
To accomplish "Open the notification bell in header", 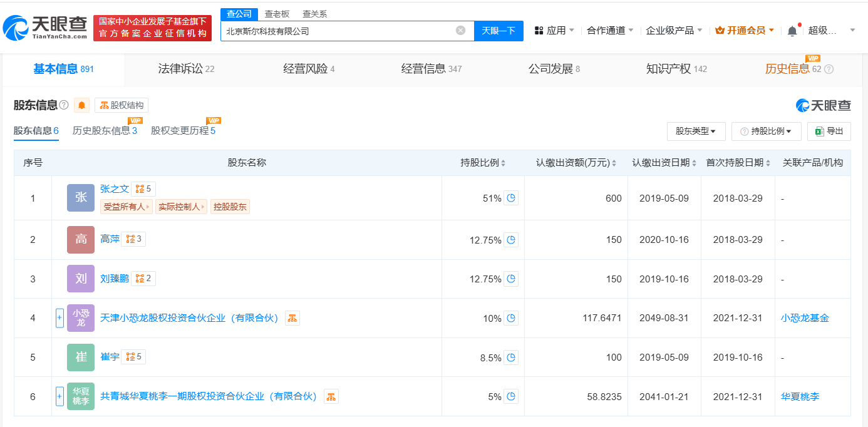I will click(792, 30).
